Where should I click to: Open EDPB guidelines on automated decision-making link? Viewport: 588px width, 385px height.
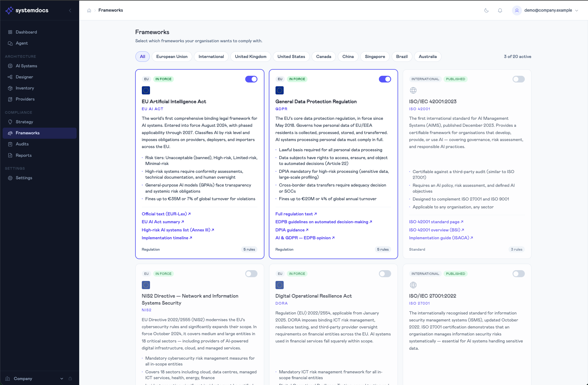point(324,222)
